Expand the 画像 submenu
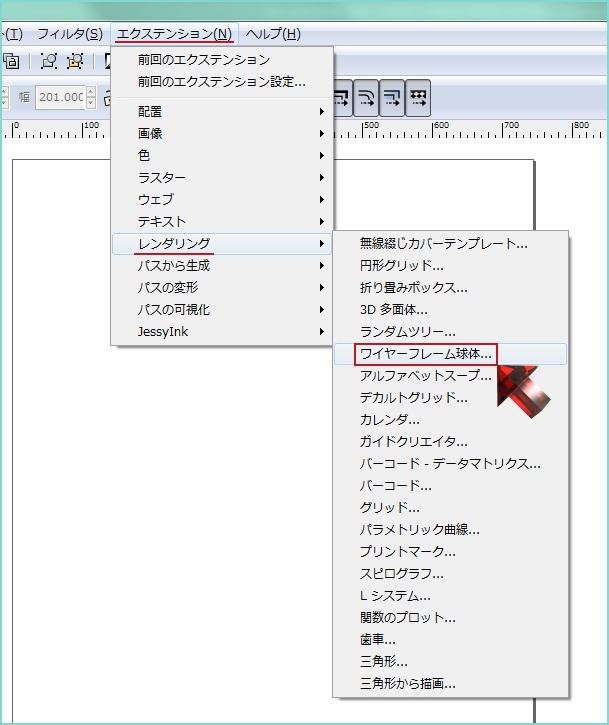Screen dimensions: 609x725 [x=221, y=134]
